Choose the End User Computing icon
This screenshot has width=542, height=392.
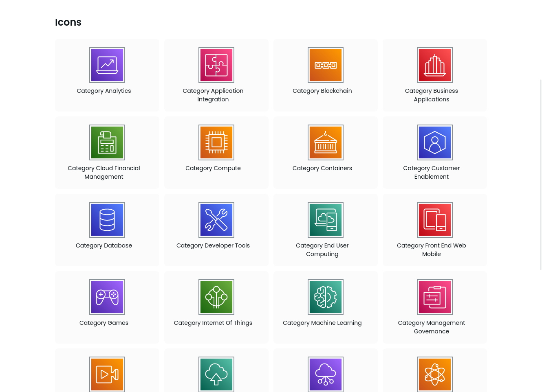(326, 220)
